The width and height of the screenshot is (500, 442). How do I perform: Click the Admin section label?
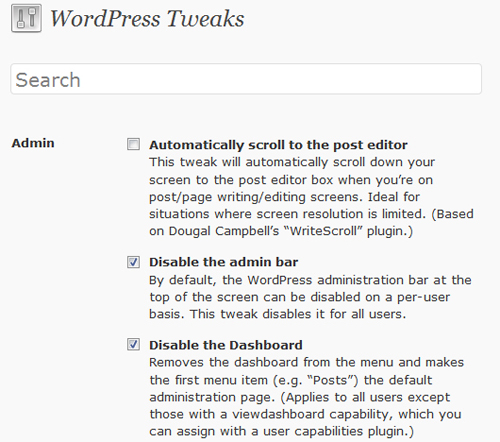(x=33, y=143)
